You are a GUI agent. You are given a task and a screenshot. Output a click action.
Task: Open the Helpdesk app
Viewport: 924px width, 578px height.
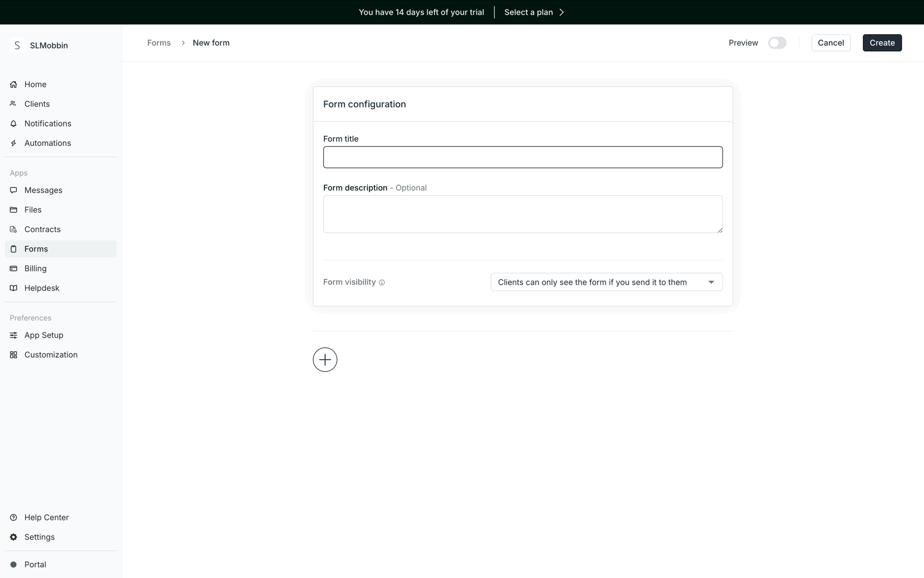61,288
